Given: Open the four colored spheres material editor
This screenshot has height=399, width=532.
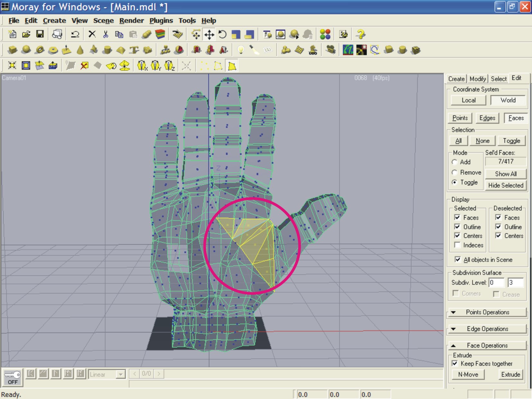Looking at the screenshot, I should tap(325, 34).
